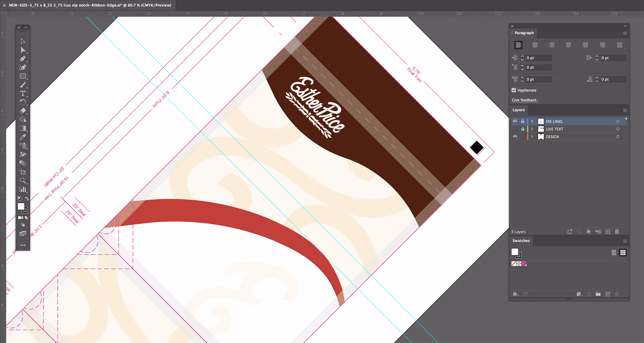Select the Layers panel tab
This screenshot has height=343, width=644.
click(x=519, y=110)
